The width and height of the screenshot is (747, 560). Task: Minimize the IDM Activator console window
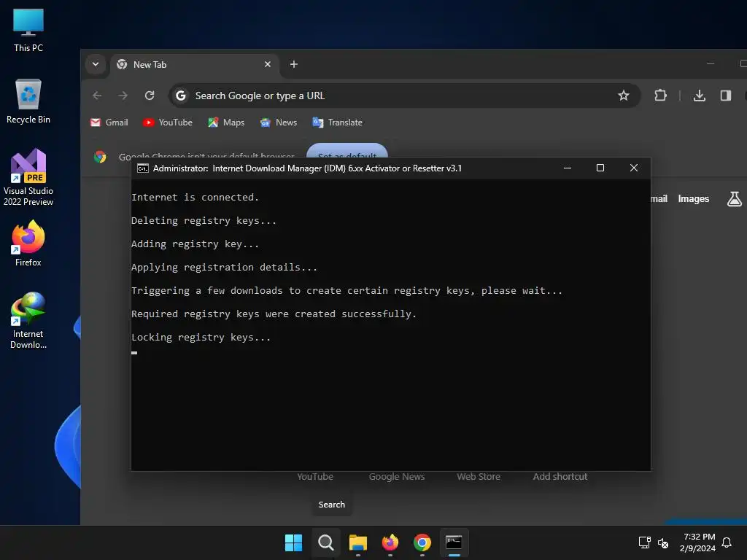click(x=568, y=168)
